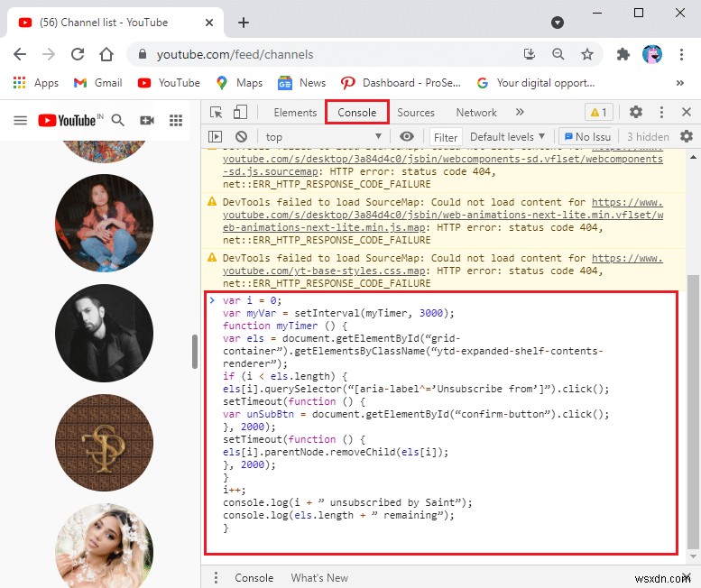Open the browser home page
The height and width of the screenshot is (588, 701).
106,54
